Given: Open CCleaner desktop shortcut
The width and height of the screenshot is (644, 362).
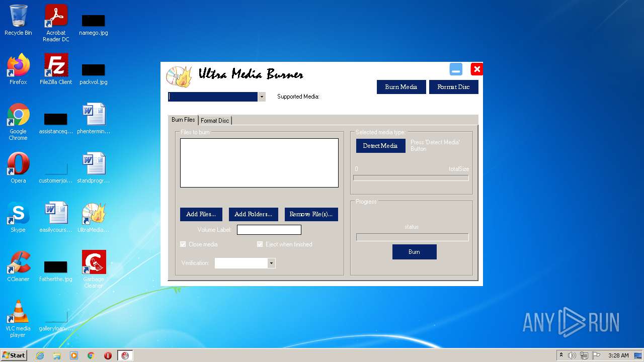Looking at the screenshot, I should tap(18, 266).
